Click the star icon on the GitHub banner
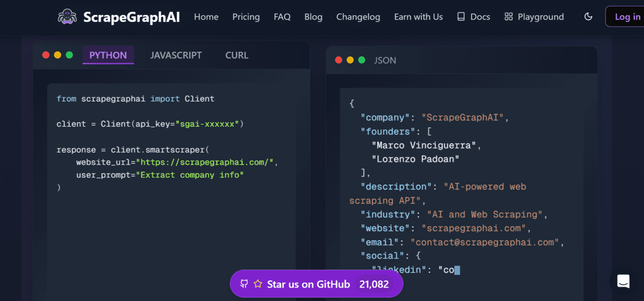The image size is (644, 301). pos(258,284)
